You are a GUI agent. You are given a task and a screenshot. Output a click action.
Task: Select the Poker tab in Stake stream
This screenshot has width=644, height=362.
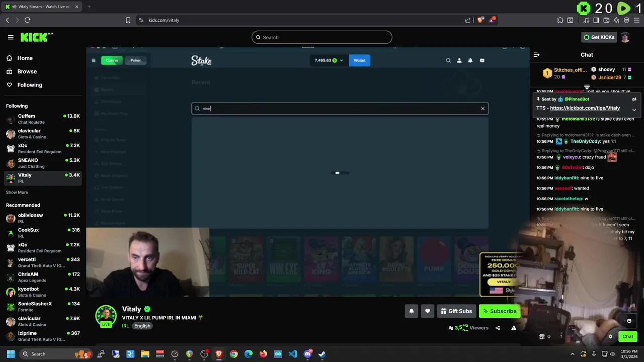coord(135,60)
